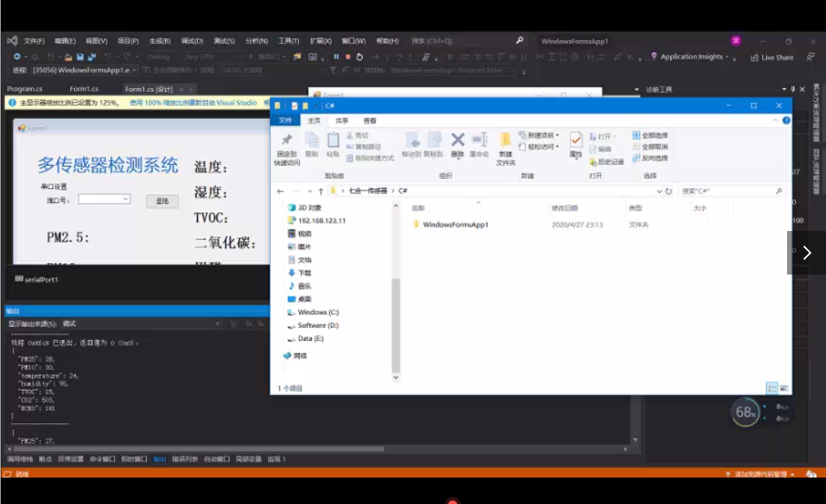The image size is (826, 504).
Task: Open the Any CPU platform dropdown
Action: coord(214,56)
